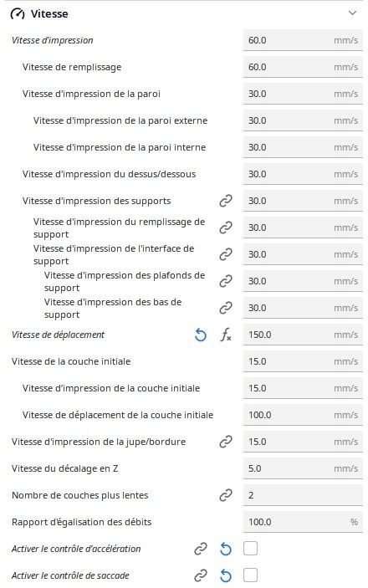Enable the contrôle d'accélération checkbox
368x588 pixels.
[250, 549]
